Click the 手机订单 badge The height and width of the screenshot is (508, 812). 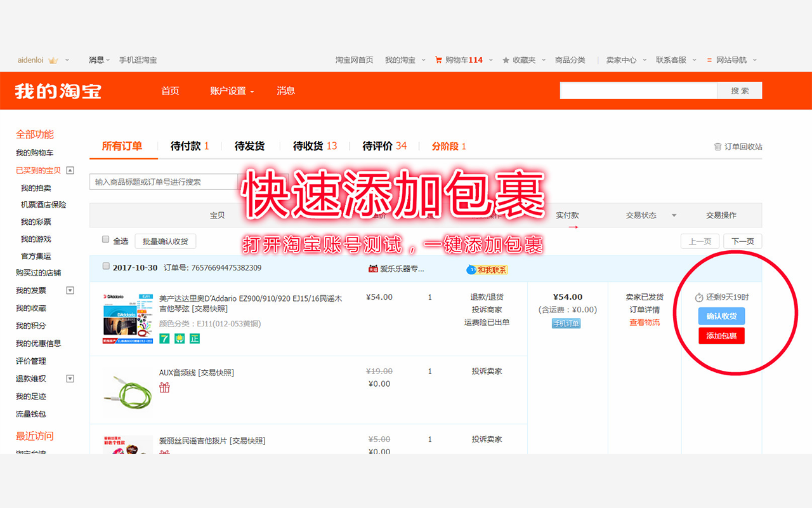tap(566, 323)
